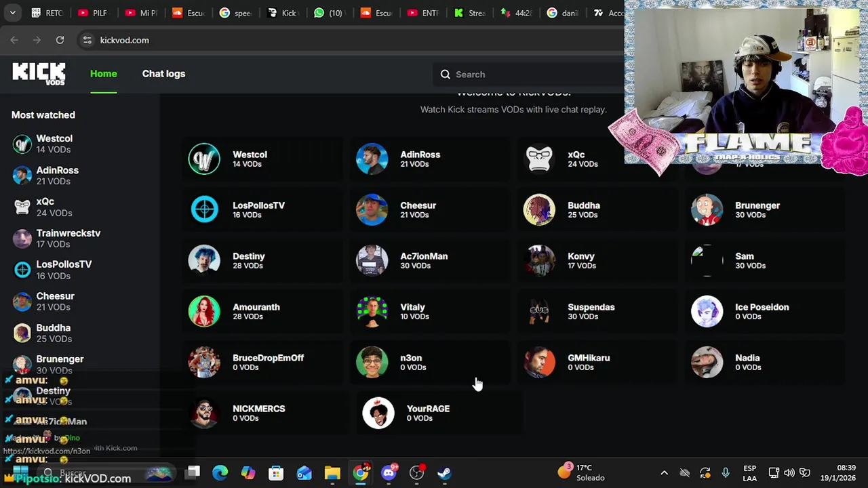Open Steam from the taskbar
This screenshot has width=868, height=488.
444,472
